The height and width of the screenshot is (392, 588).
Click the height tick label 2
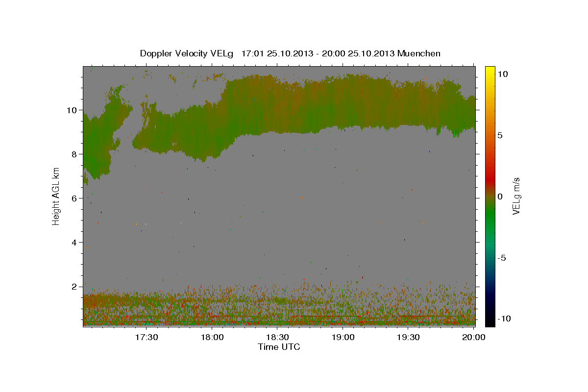click(x=75, y=286)
